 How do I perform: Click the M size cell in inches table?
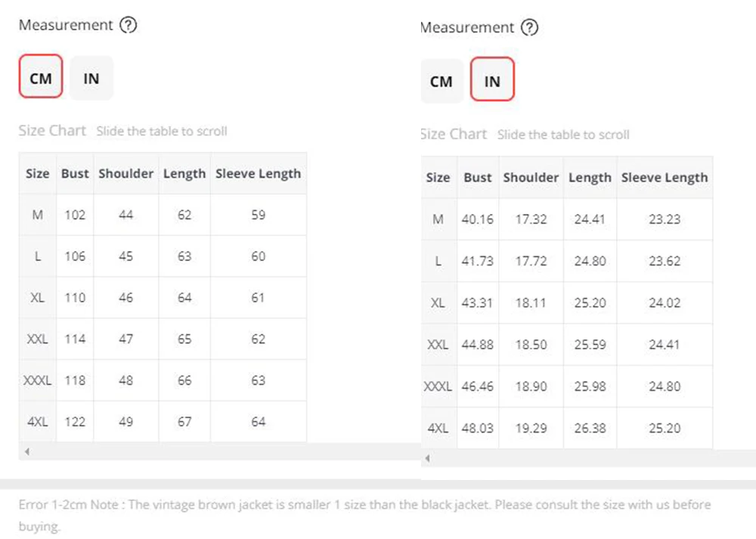(x=438, y=219)
